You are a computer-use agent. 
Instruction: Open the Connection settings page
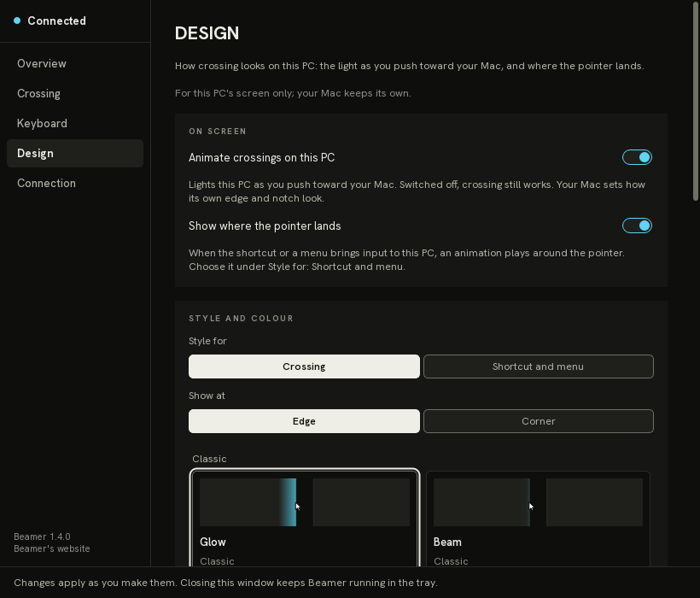pos(75,183)
